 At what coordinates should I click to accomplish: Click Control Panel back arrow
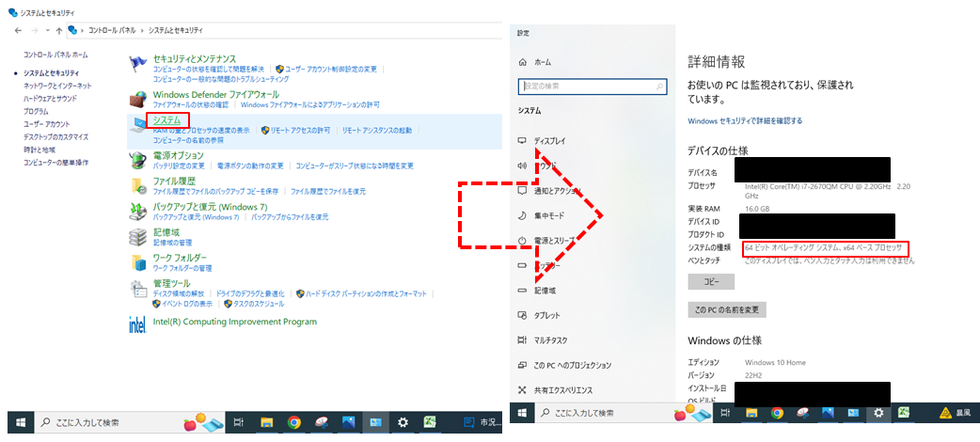click(18, 30)
